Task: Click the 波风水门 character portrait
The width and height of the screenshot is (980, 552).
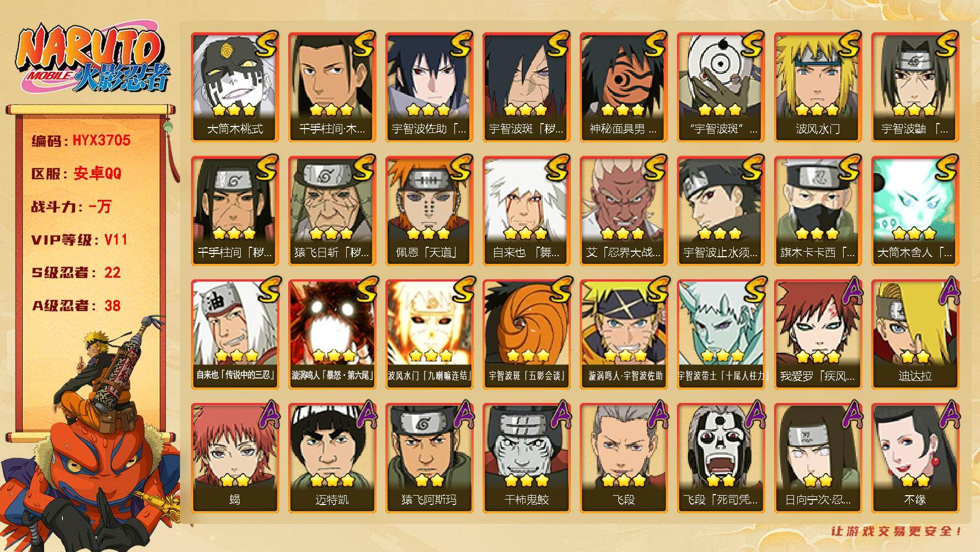Action: point(818,87)
